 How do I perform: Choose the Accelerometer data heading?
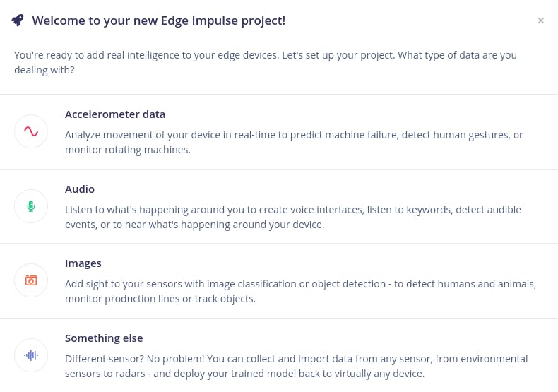[x=115, y=114]
